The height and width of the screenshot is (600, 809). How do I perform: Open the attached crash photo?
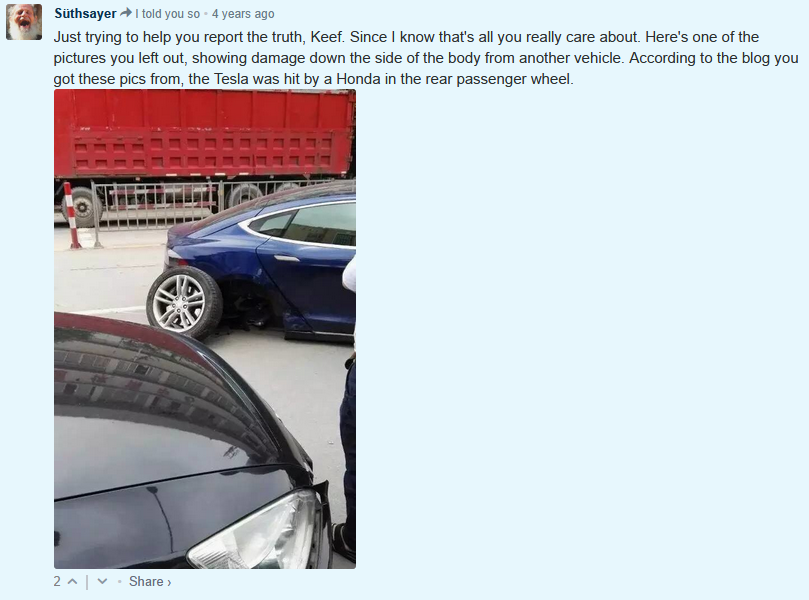205,329
